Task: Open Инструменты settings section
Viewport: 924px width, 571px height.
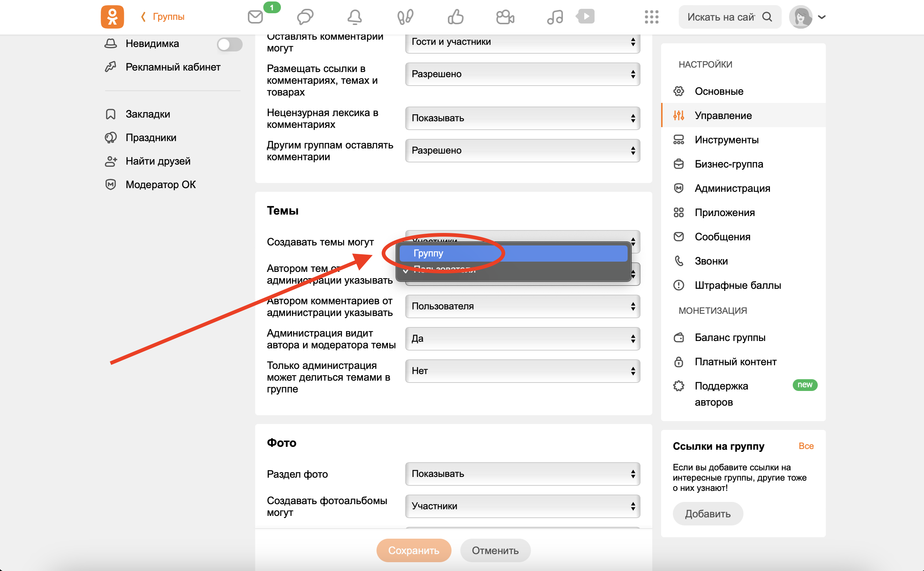Action: point(726,140)
